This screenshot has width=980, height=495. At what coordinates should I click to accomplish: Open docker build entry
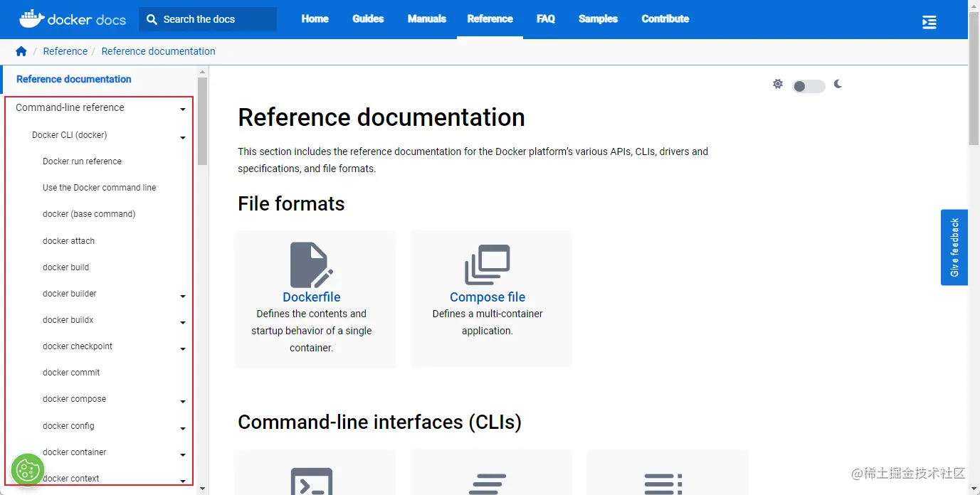(x=65, y=267)
